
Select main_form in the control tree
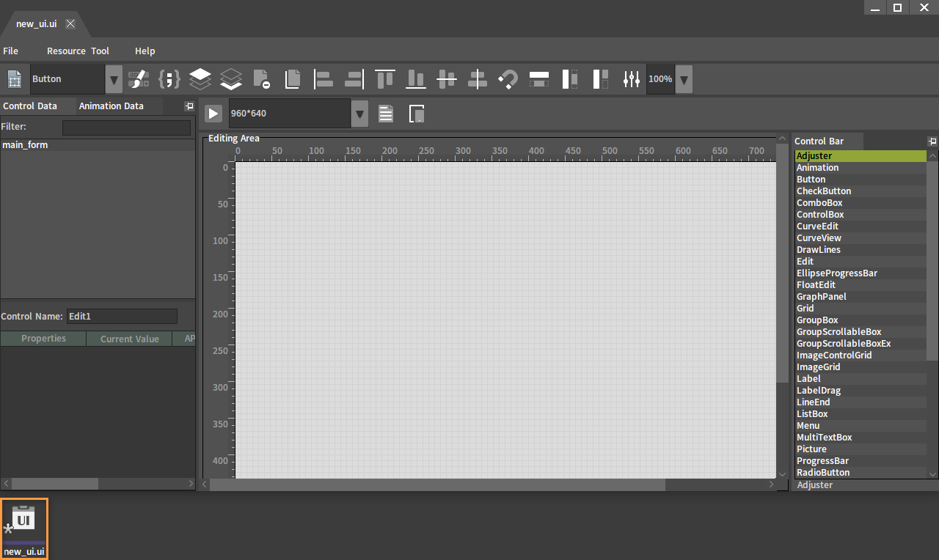pyautogui.click(x=98, y=145)
